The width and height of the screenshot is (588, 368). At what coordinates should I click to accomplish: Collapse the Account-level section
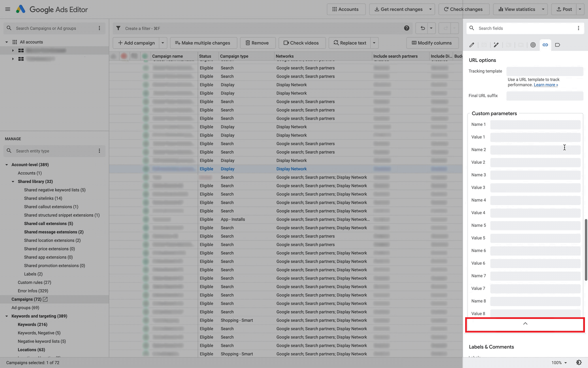(x=6, y=165)
